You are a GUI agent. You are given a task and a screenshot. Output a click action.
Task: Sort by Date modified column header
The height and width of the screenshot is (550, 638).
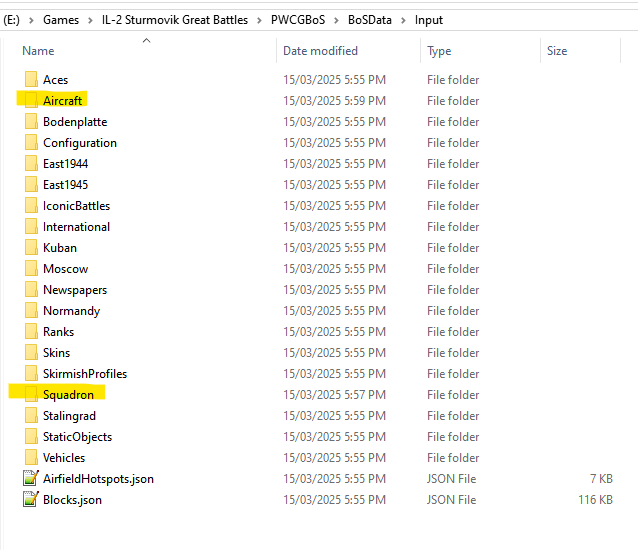point(320,51)
